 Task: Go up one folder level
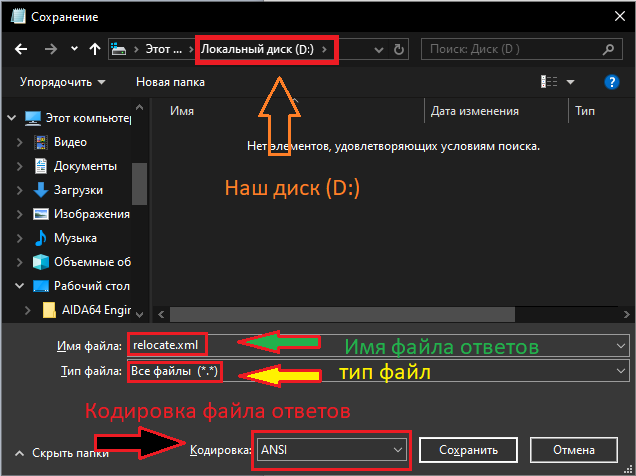tap(95, 49)
